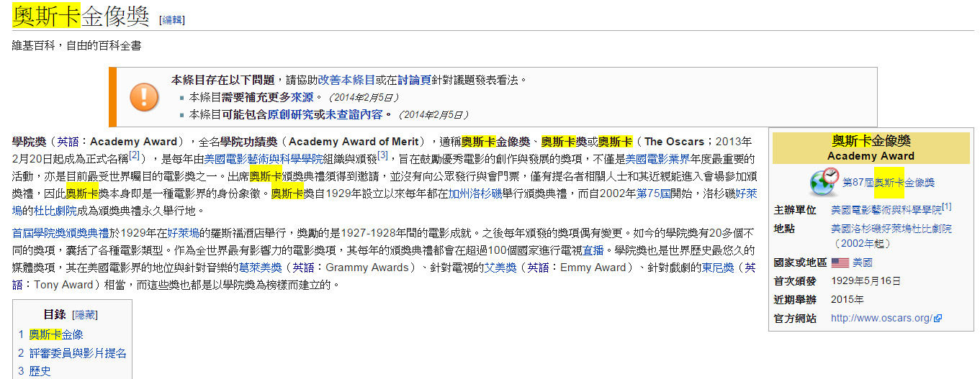Screen dimensions: 980x379
Task: Open infobox 主辦單位 organization link
Action: coord(886,211)
